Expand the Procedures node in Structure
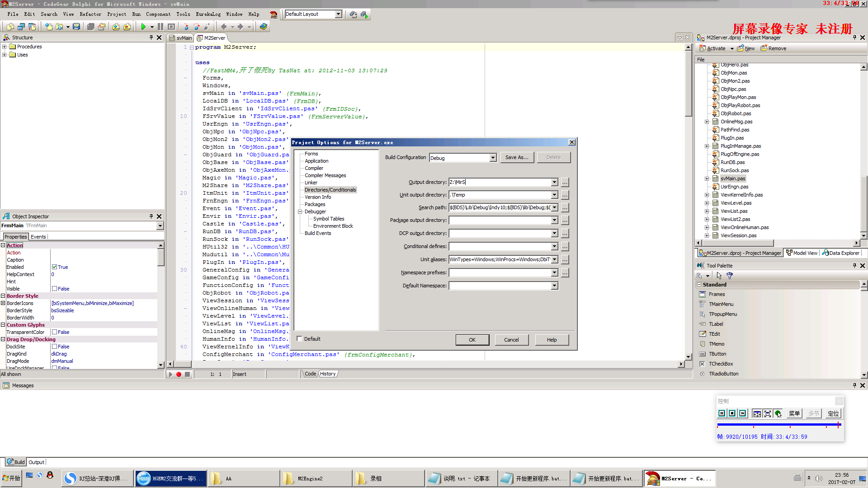Viewport: 868px width, 488px height. click(x=5, y=47)
